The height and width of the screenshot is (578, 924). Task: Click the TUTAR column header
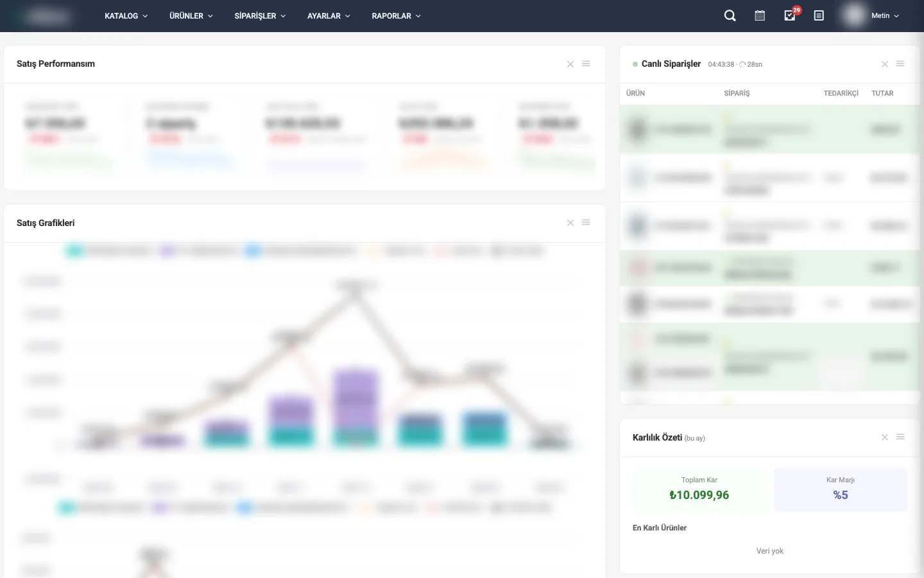[882, 94]
